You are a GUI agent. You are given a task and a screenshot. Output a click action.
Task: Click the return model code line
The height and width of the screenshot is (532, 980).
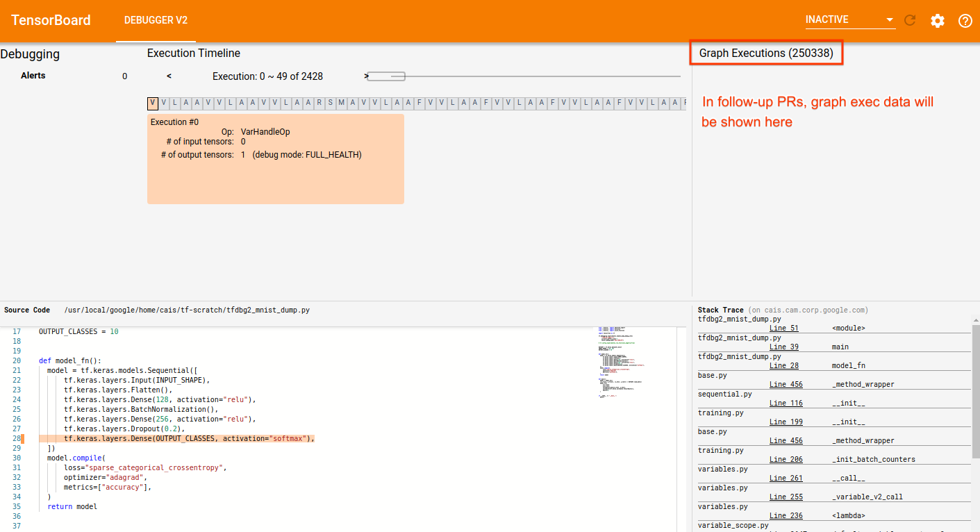pos(72,507)
